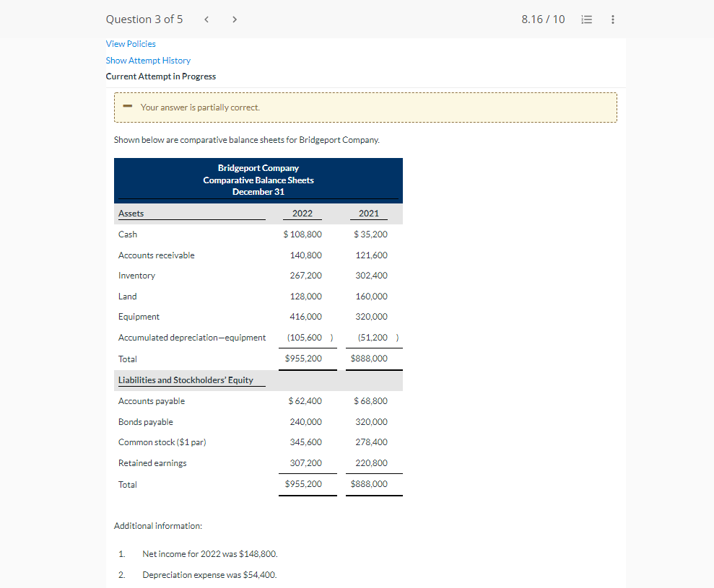Go to the previous question arrow
This screenshot has height=588, width=714.
coord(206,19)
